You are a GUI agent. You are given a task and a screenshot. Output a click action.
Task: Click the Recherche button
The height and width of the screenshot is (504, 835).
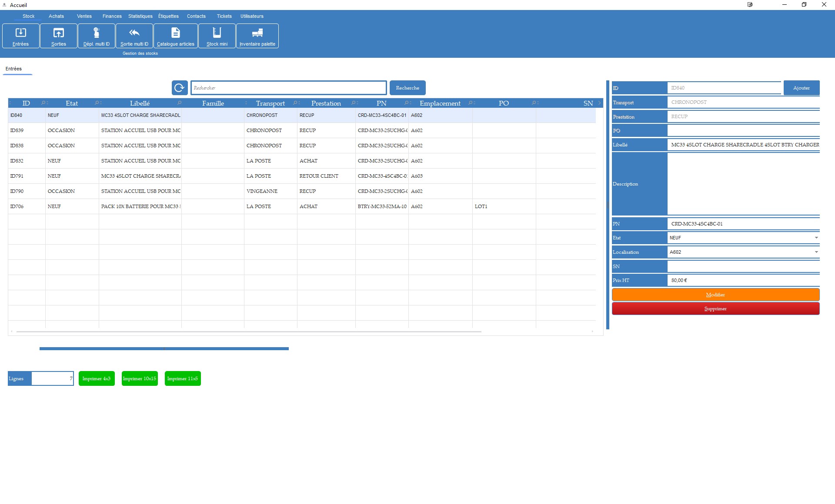click(x=407, y=88)
